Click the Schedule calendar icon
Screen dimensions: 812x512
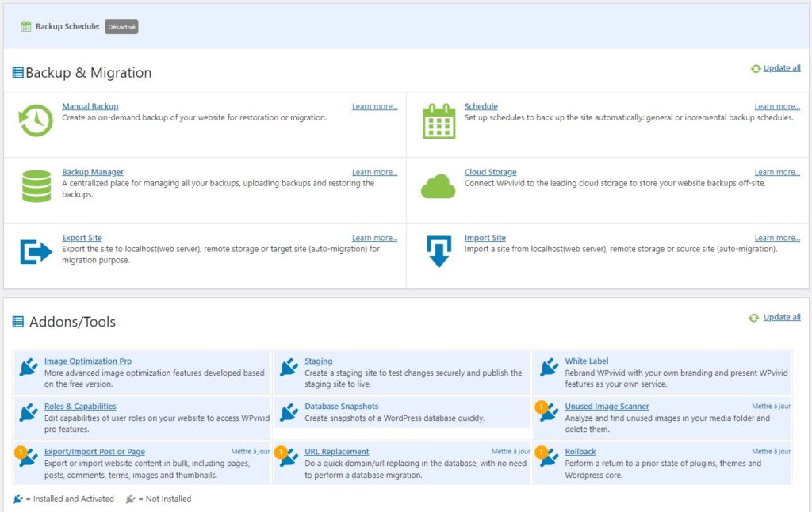(439, 121)
